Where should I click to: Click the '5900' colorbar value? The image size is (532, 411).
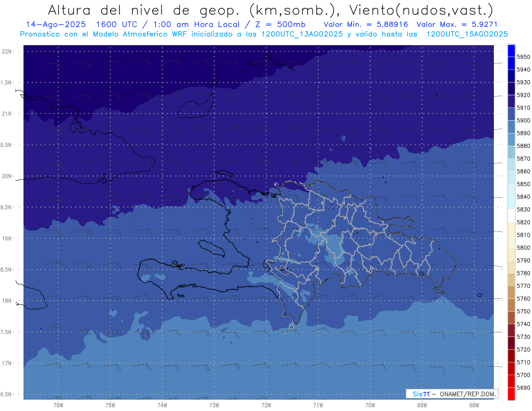click(x=524, y=120)
